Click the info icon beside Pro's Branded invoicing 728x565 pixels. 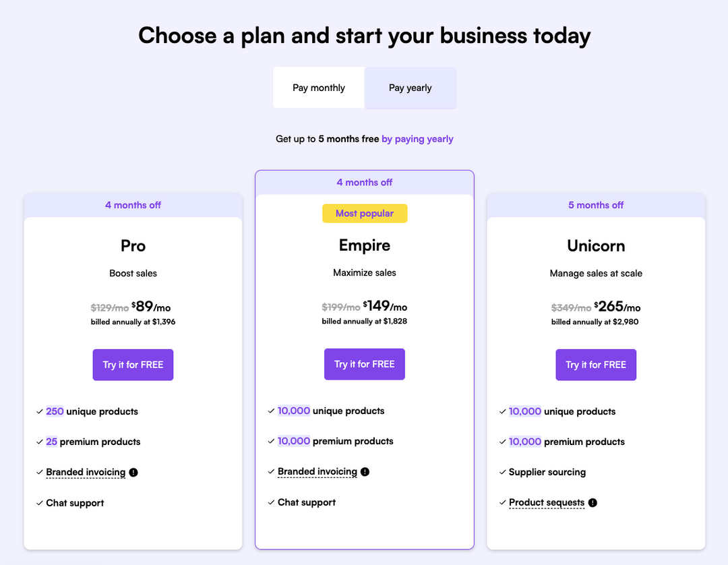tap(133, 472)
